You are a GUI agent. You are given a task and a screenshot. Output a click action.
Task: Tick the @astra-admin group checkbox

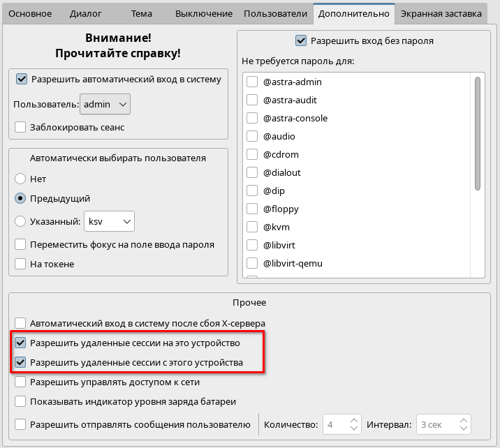(x=252, y=82)
